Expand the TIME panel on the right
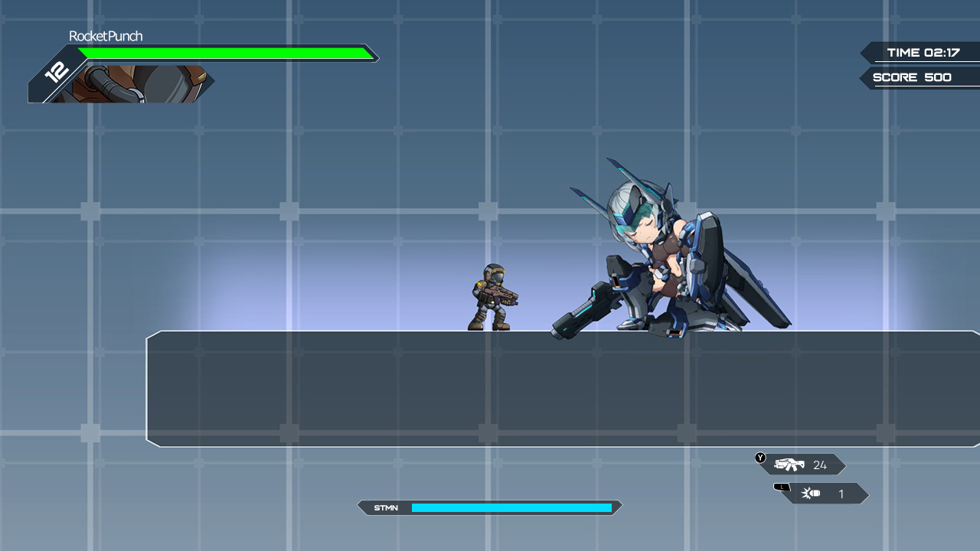Image resolution: width=980 pixels, height=551 pixels. coord(923,52)
